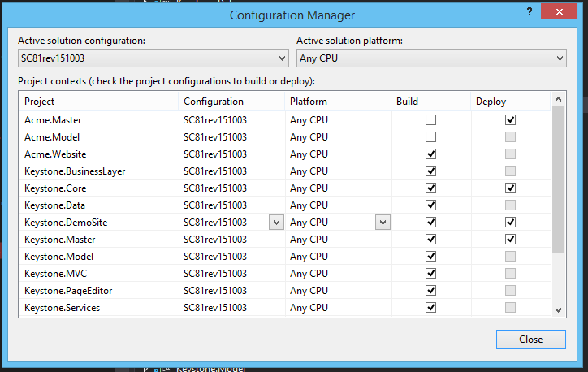Image resolution: width=588 pixels, height=372 pixels.
Task: Toggle Deploy for Keystone.Master
Action: click(510, 240)
